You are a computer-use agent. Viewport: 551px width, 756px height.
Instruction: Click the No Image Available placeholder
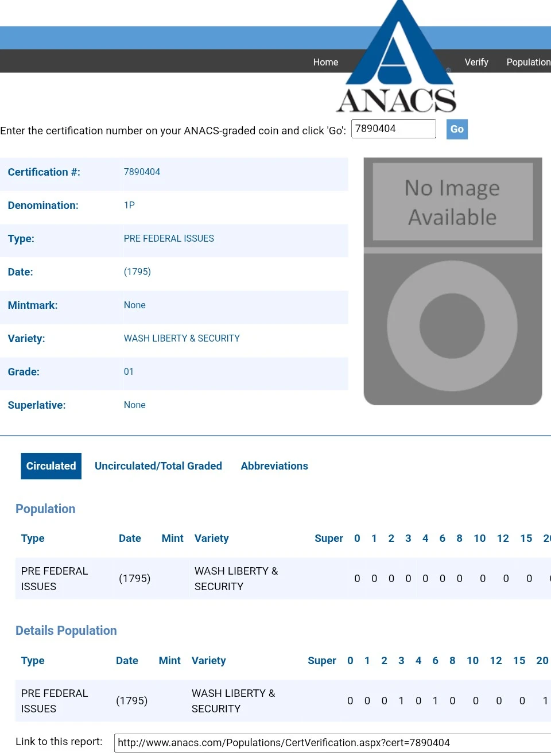[453, 281]
